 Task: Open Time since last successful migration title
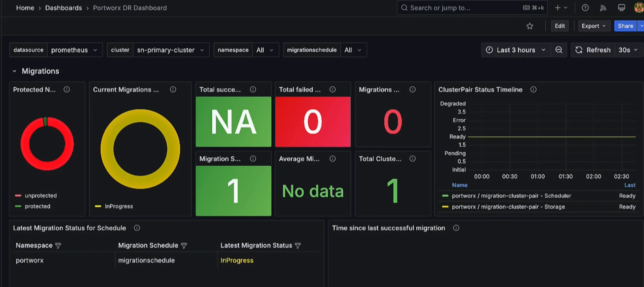tap(388, 228)
